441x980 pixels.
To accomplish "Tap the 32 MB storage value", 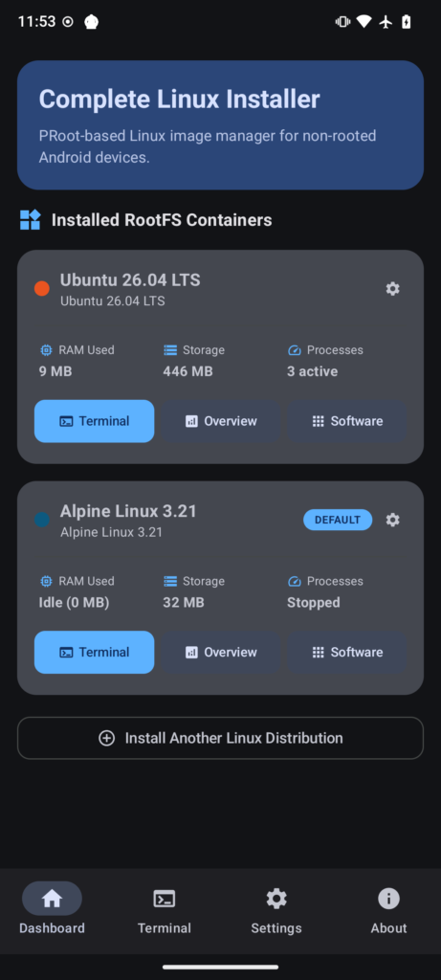I will (x=184, y=603).
